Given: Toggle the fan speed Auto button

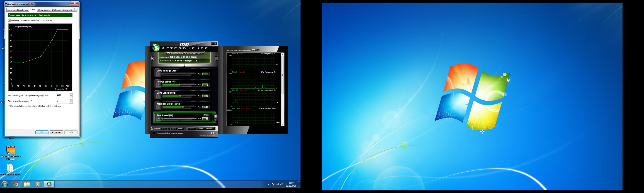Looking at the screenshot, I should click(206, 115).
